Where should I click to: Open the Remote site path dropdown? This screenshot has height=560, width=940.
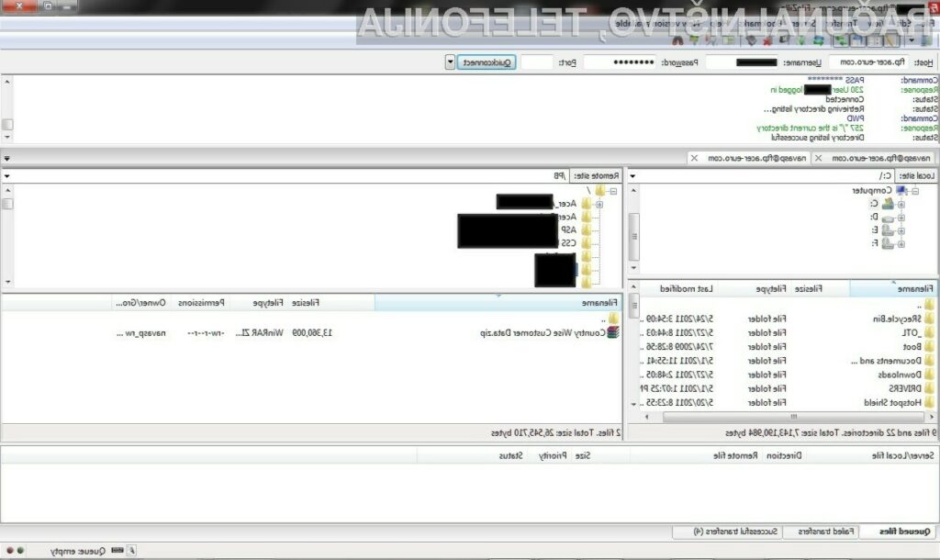[6, 175]
